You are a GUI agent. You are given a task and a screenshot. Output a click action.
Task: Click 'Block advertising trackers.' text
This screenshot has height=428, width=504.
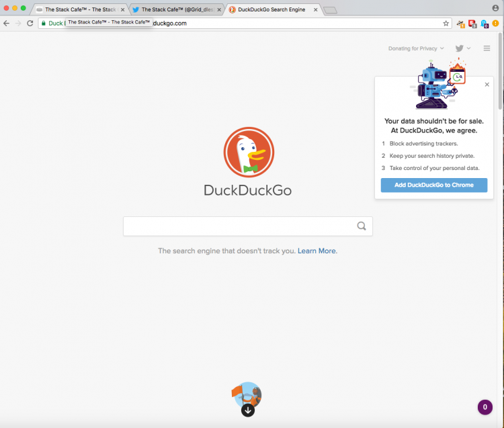423,144
